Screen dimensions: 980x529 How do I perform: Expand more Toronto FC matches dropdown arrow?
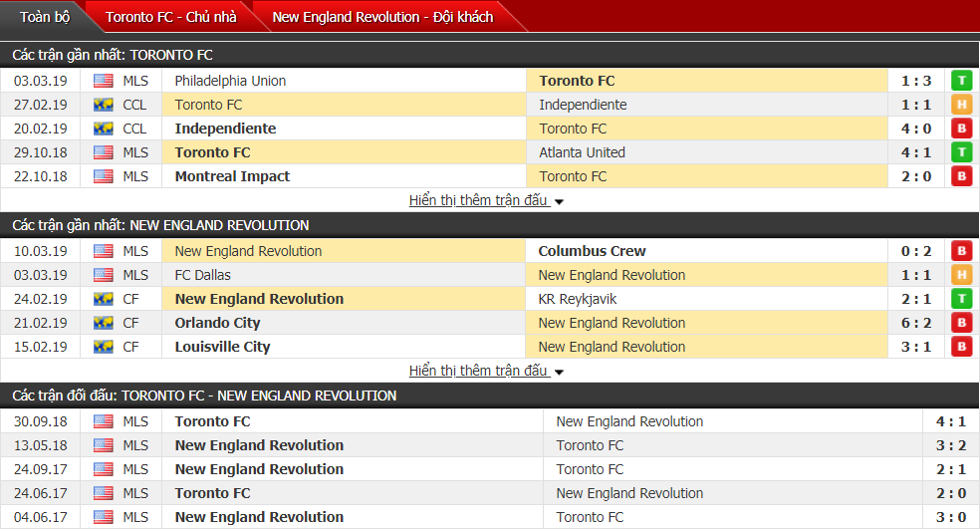559,202
